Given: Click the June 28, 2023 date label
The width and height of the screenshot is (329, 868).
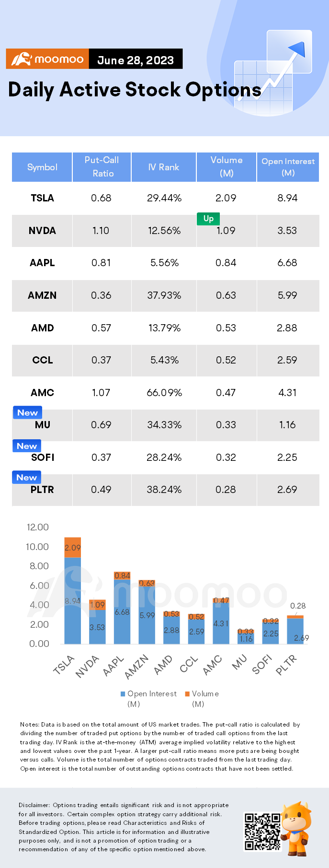Looking at the screenshot, I should (136, 60).
